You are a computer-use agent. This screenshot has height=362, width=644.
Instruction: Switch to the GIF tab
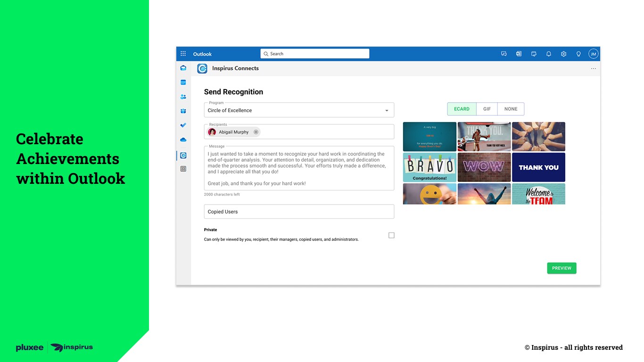click(x=487, y=109)
